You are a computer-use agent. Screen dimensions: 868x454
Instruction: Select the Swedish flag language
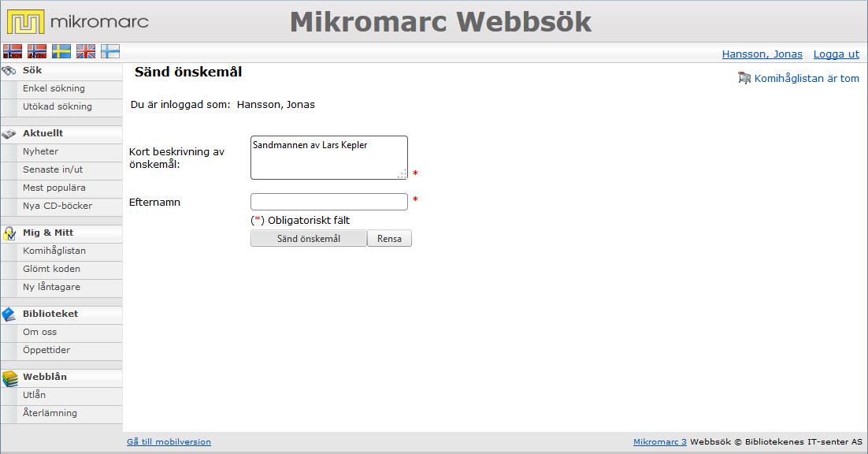click(x=61, y=51)
